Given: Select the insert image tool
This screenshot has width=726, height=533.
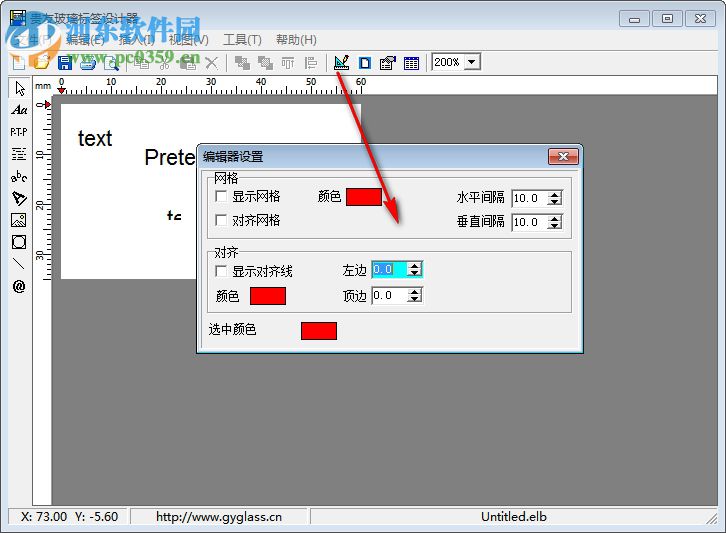Looking at the screenshot, I should pyautogui.click(x=19, y=220).
